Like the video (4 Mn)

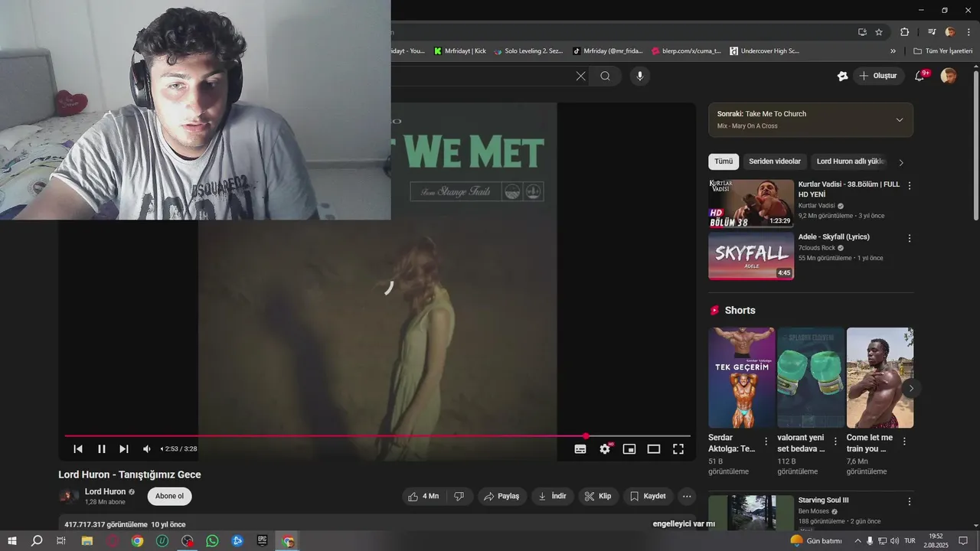click(x=423, y=496)
